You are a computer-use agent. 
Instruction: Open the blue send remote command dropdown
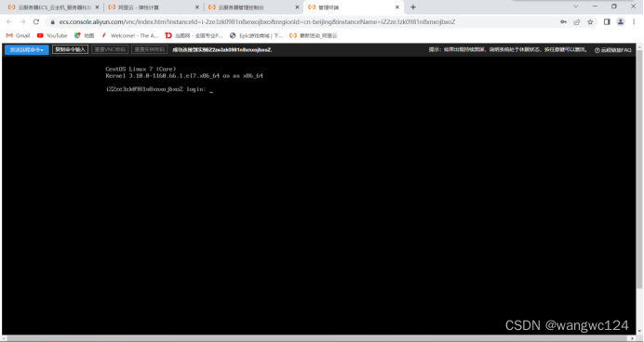pyautogui.click(x=27, y=49)
